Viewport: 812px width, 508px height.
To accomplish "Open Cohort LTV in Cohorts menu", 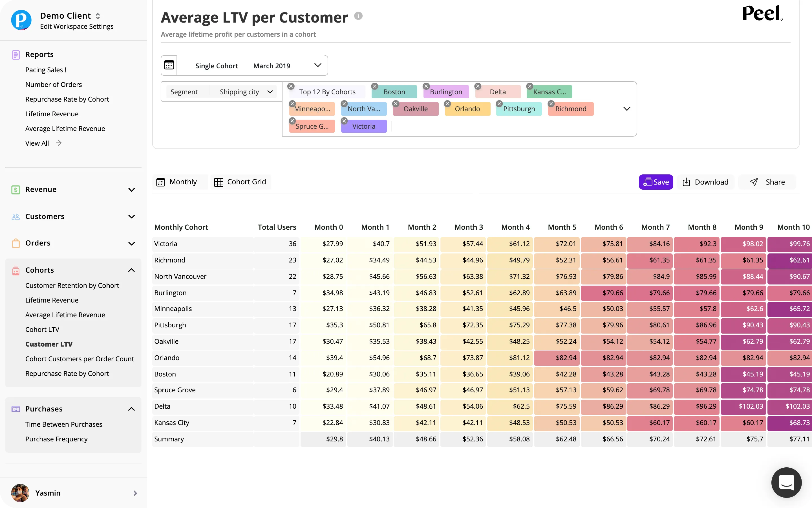I will (x=42, y=329).
